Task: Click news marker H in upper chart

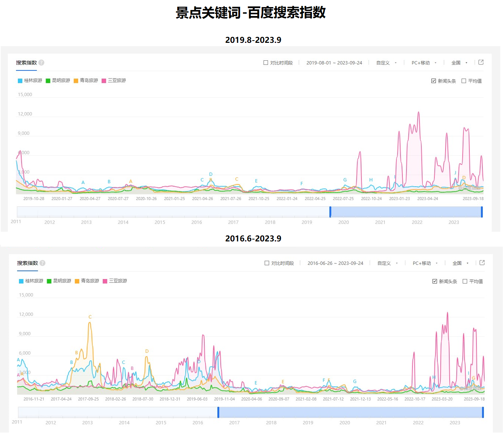Action: tap(371, 180)
